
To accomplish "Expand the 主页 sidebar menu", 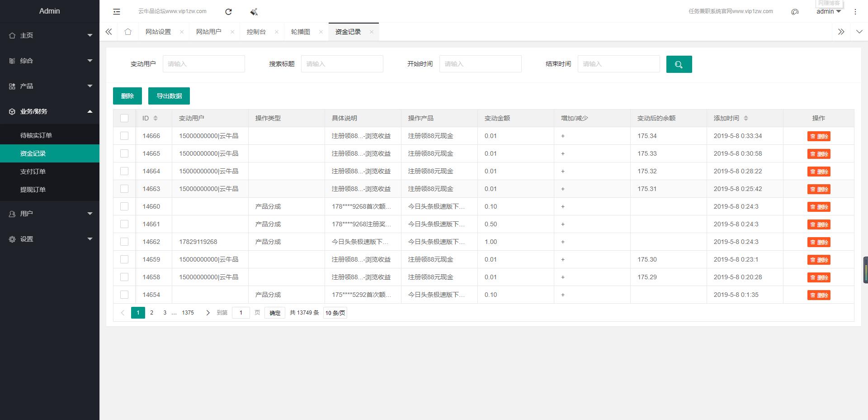I will [50, 35].
